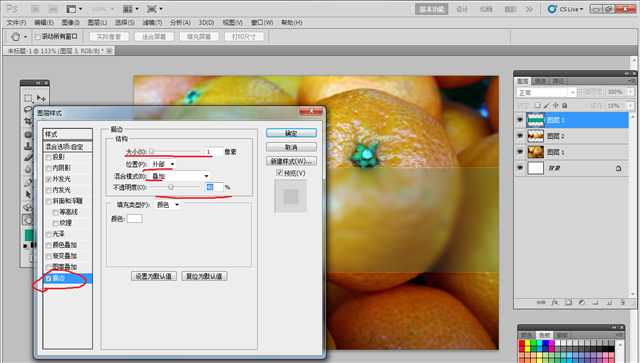The height and width of the screenshot is (363, 640).
Task: Select the Rectangular Marquee tool
Action: pyautogui.click(x=28, y=98)
